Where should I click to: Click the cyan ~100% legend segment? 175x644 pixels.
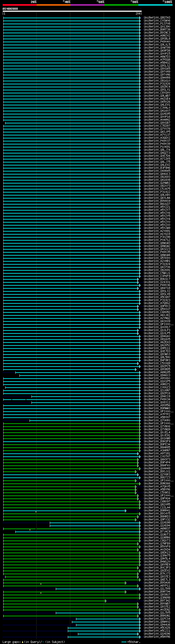(x=155, y=5)
